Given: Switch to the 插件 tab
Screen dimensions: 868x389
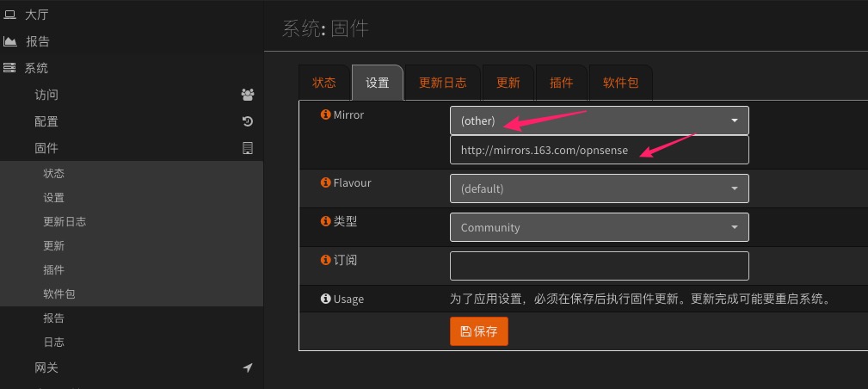Looking at the screenshot, I should tap(561, 83).
